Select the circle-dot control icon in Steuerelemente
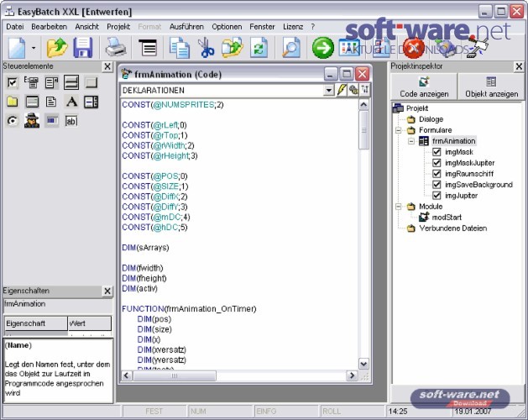This screenshot has width=528, height=420. point(12,121)
